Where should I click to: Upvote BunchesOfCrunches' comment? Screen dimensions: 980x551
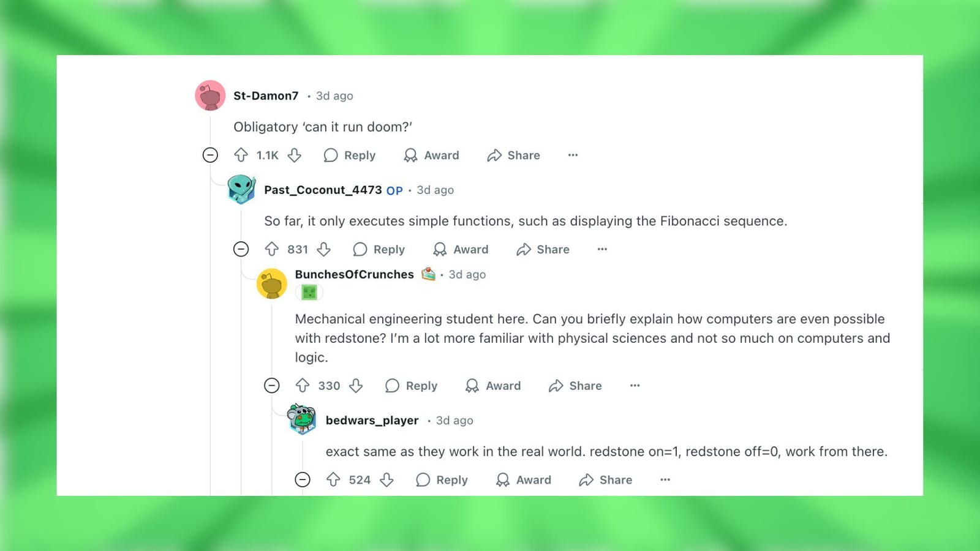pos(303,386)
